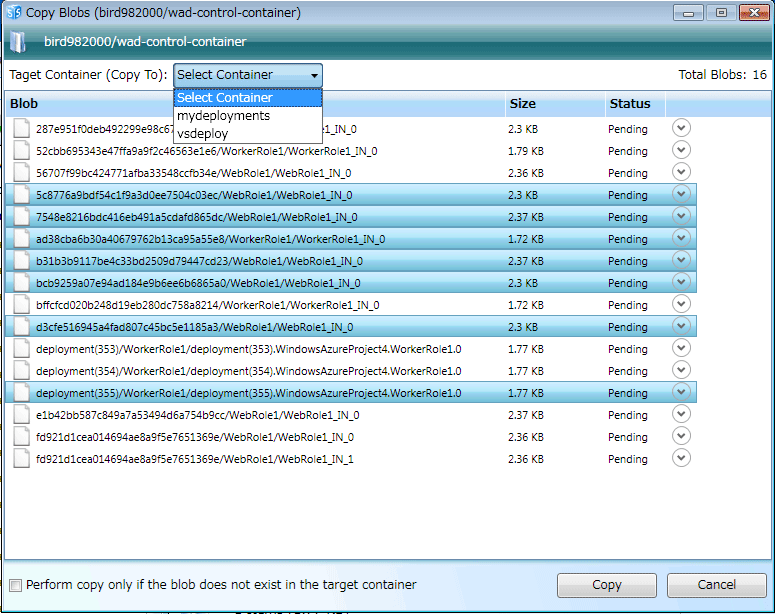Click file icon of blob bcb9259a07e94ad184e9b6ee6b6865a0
The image size is (775, 614).
[x=21, y=282]
